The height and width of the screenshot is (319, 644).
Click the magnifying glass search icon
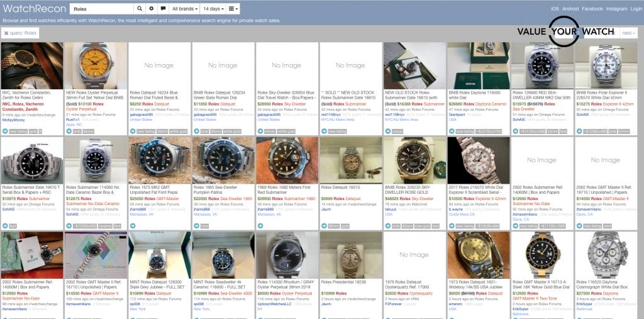pos(140,9)
